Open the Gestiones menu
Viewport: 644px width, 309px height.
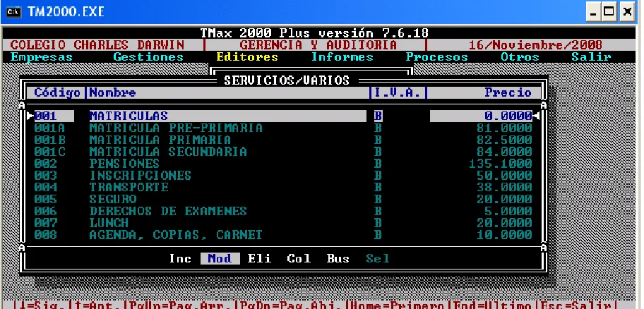(148, 57)
